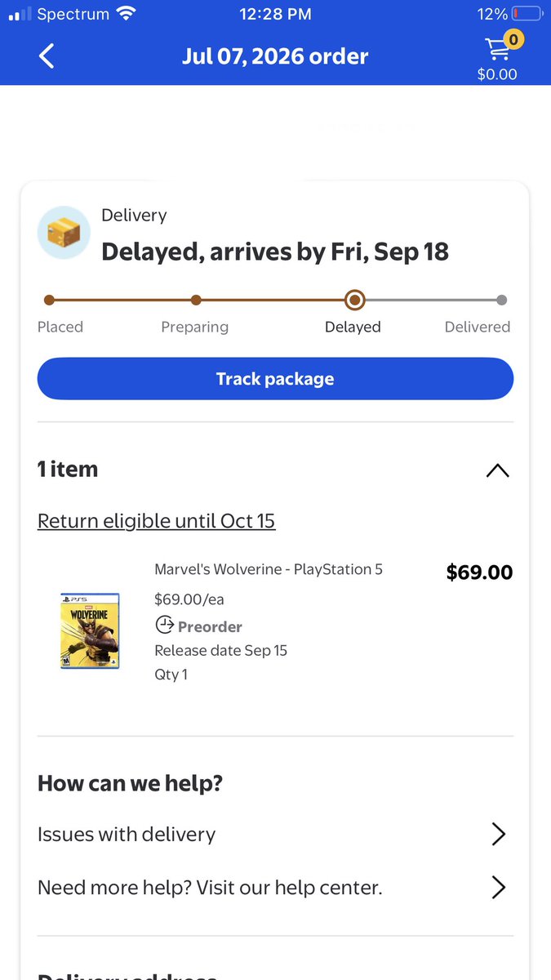The width and height of the screenshot is (551, 980).
Task: Open the shopping cart icon
Action: point(498,49)
